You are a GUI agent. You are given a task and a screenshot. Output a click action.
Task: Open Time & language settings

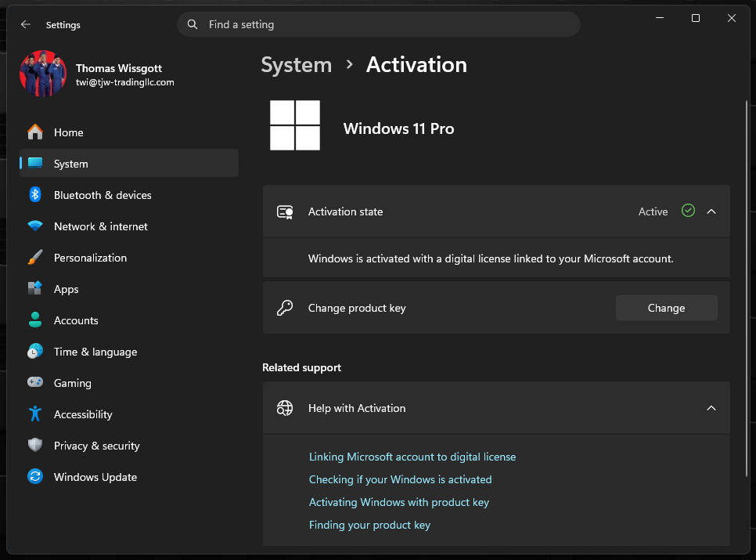coord(128,352)
